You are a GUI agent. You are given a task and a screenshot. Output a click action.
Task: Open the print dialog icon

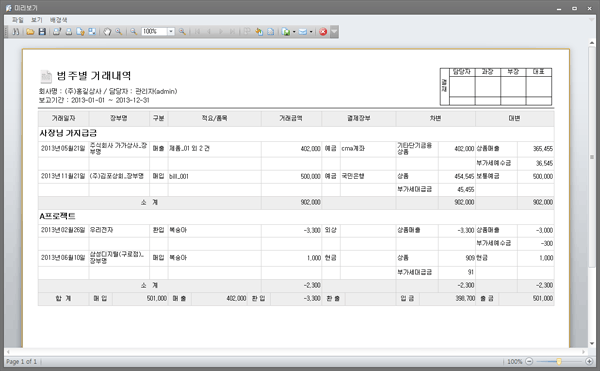[57, 32]
